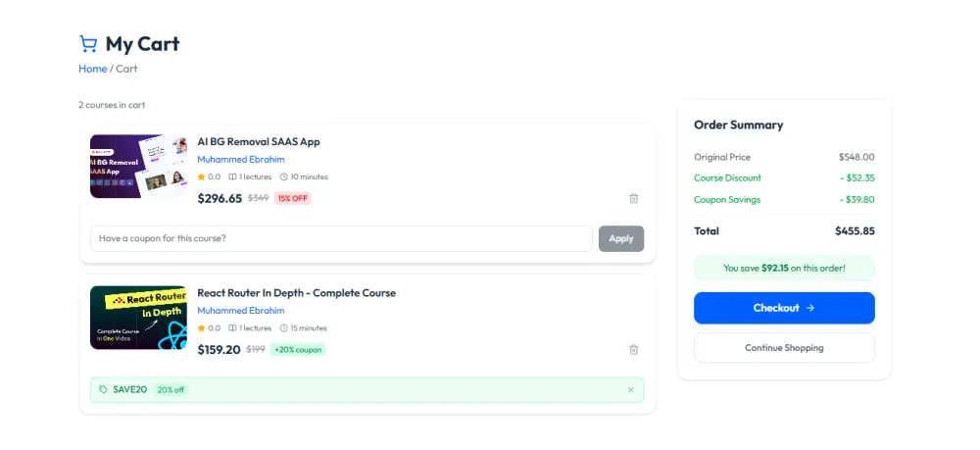Click the $296.65 price
This screenshot has height=450, width=980.
click(x=220, y=199)
